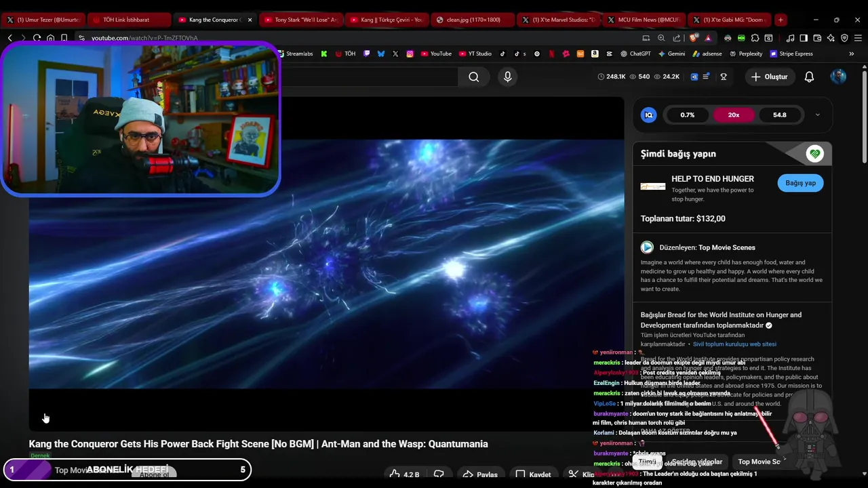Expand the vidIQ stats panel chevron
Image resolution: width=868 pixels, height=488 pixels.
817,115
